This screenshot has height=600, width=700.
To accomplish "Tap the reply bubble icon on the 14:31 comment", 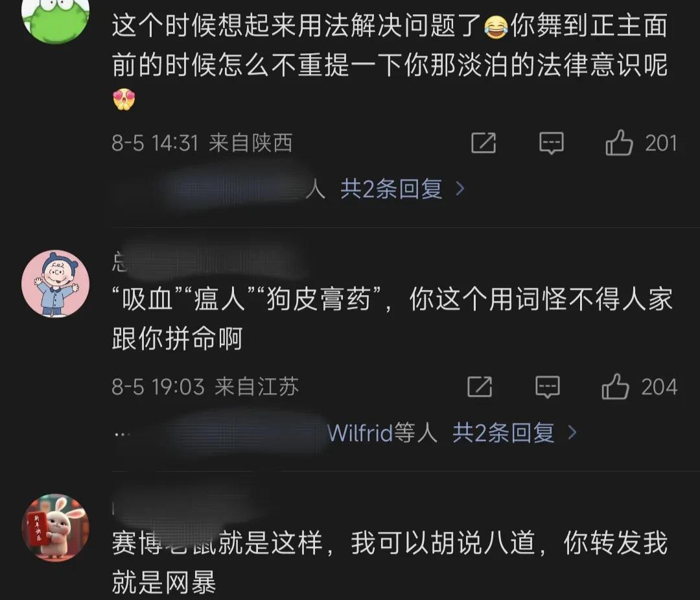I will coord(552,143).
